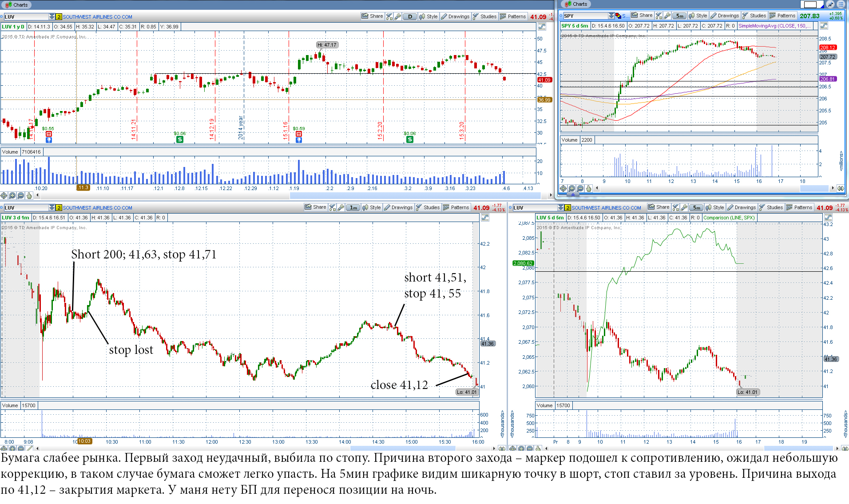849x504 pixels.
Task: Open Drawings menu in SPY chart
Action: [x=725, y=16]
